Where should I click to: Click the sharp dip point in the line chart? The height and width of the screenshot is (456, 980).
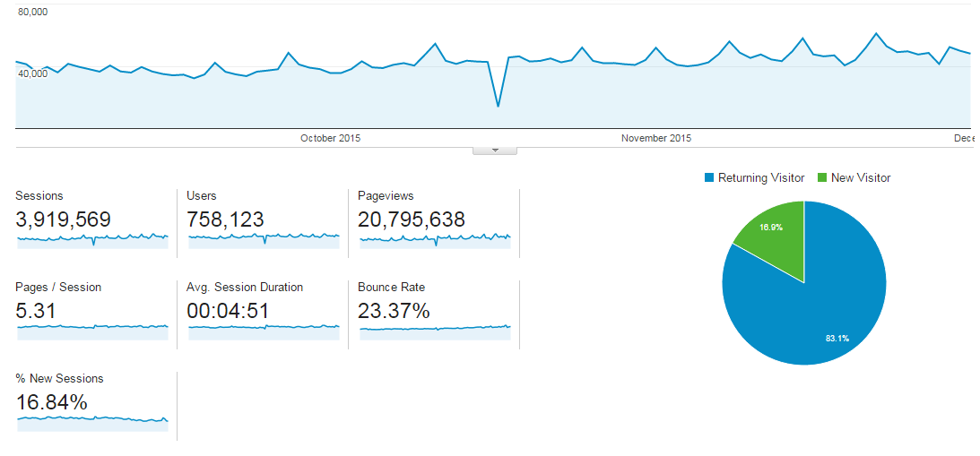(x=499, y=107)
